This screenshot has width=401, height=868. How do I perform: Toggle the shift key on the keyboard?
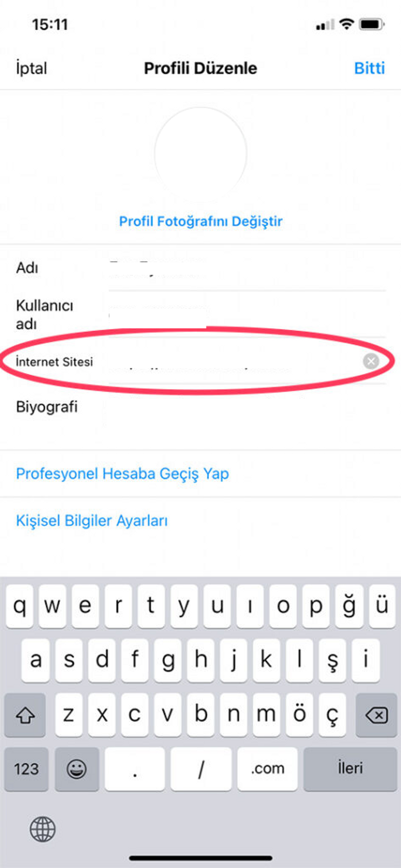coord(25,715)
